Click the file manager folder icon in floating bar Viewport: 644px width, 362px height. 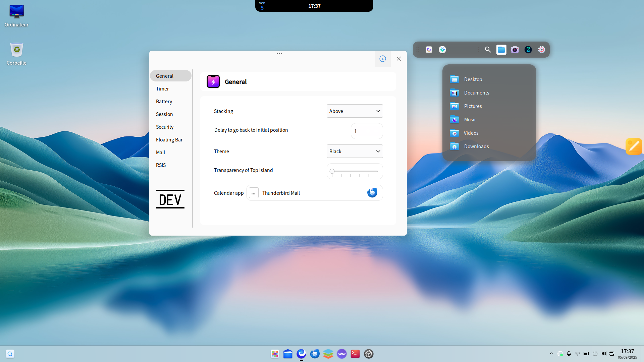tap(501, 50)
